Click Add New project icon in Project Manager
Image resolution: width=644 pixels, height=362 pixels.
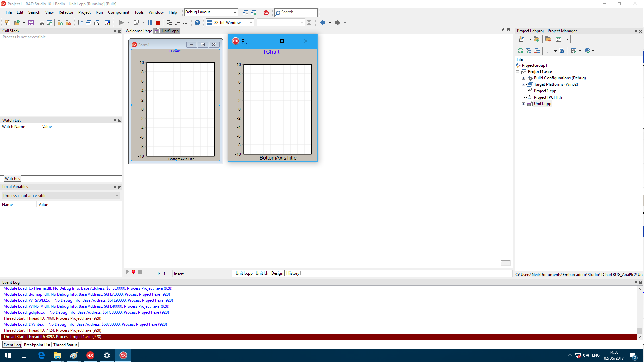pos(522,39)
